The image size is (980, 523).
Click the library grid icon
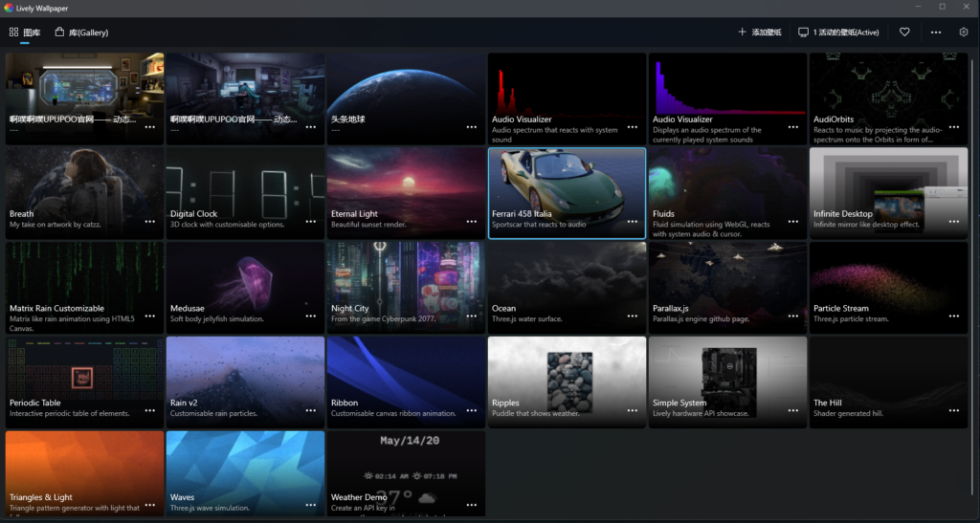[13, 32]
